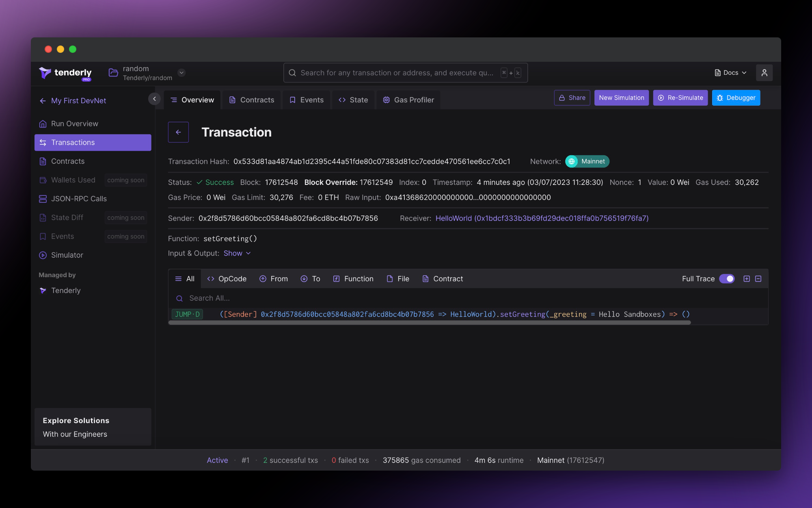The width and height of the screenshot is (812, 508).
Task: Click the horizontal scrollbar under trace
Action: pos(429,323)
